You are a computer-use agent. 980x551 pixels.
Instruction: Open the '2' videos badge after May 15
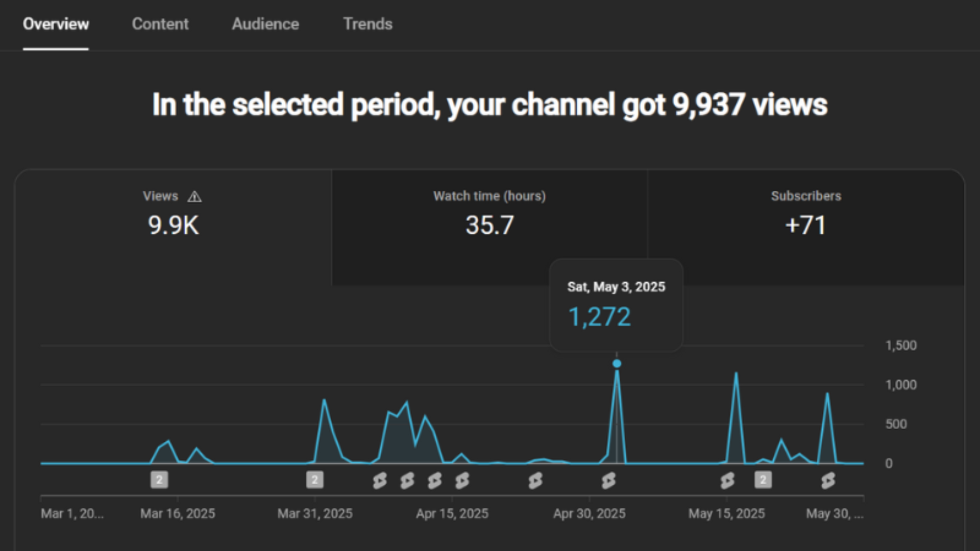tap(763, 480)
